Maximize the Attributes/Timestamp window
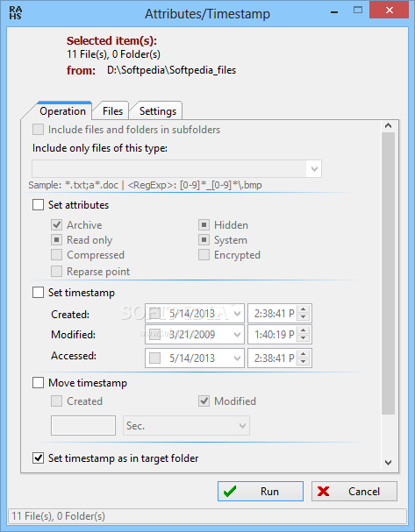415x532 pixels. click(x=358, y=11)
